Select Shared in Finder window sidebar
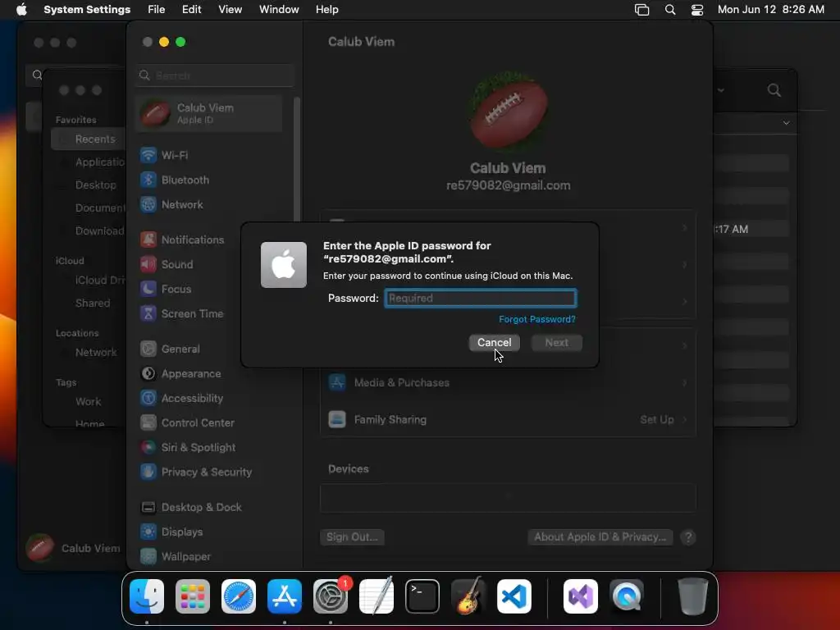Image resolution: width=840 pixels, height=630 pixels. coord(93,304)
